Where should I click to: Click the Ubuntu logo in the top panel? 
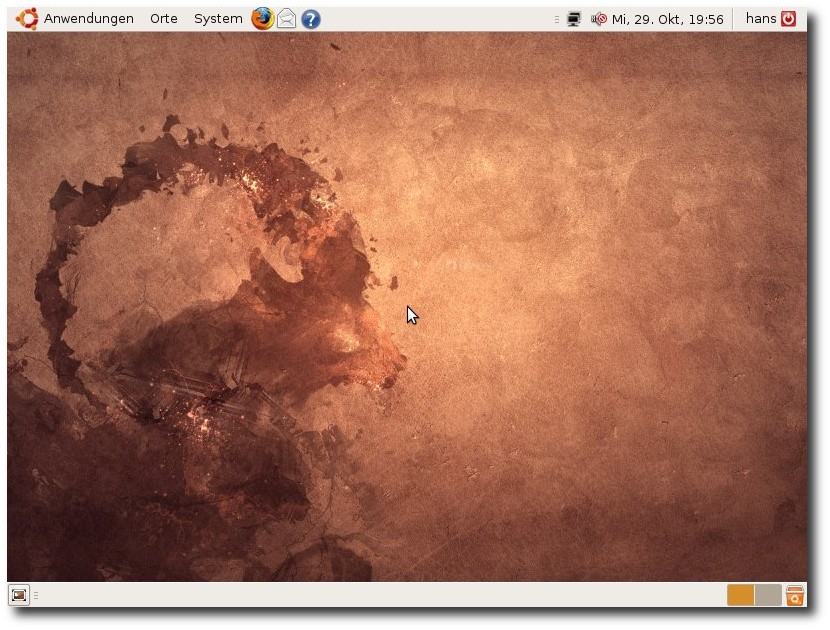pyautogui.click(x=27, y=18)
